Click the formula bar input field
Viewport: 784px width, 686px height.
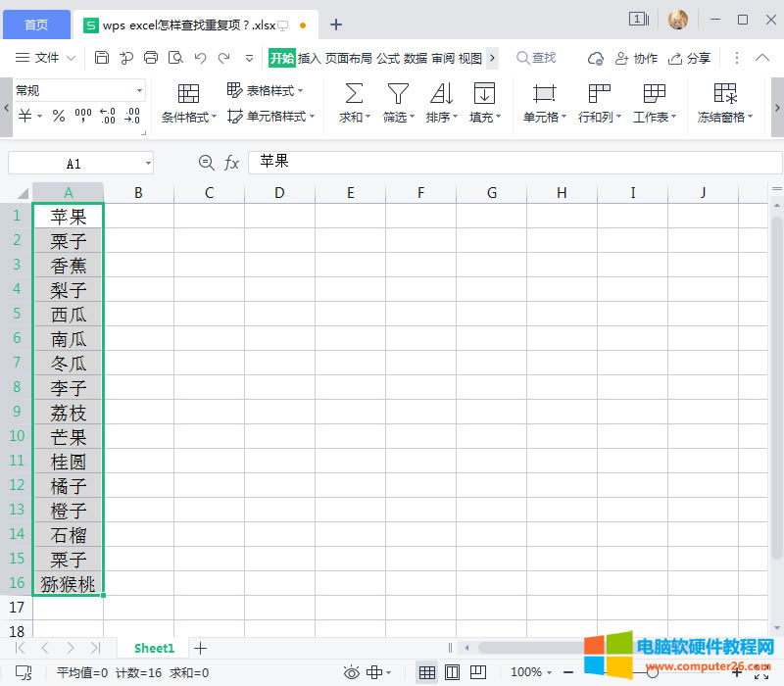392,162
